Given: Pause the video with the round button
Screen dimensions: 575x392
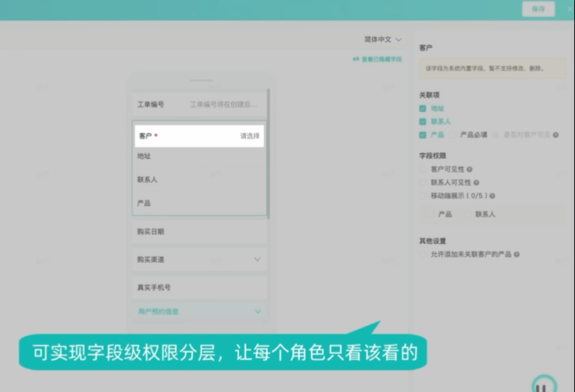Looking at the screenshot, I should 545,384.
